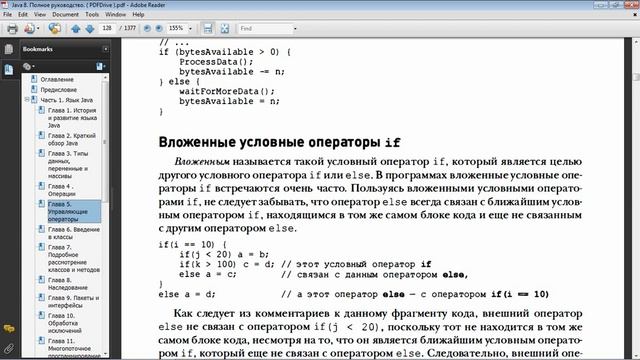The height and width of the screenshot is (360, 640).
Task: Click the Create PDF online icon
Action: (29, 29)
